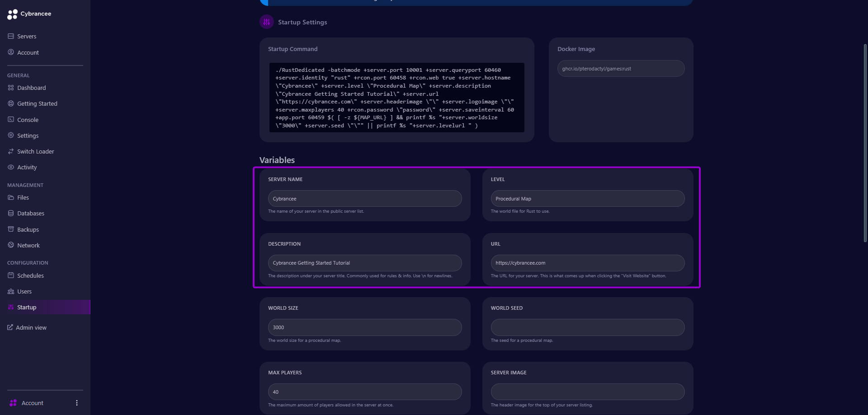The height and width of the screenshot is (415, 868).
Task: Click the Network globe icon
Action: point(11,245)
